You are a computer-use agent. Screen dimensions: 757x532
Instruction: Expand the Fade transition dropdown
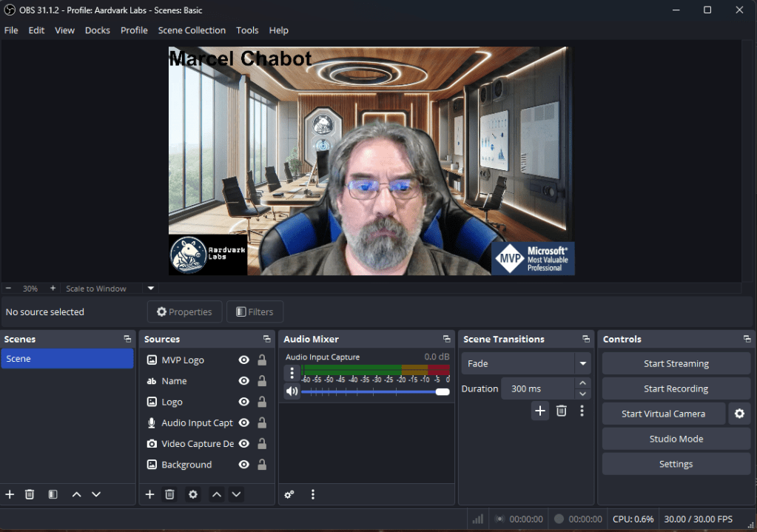(x=583, y=364)
